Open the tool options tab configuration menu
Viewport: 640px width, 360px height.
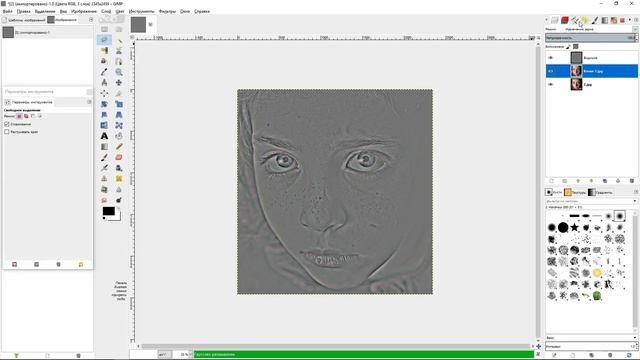click(89, 102)
